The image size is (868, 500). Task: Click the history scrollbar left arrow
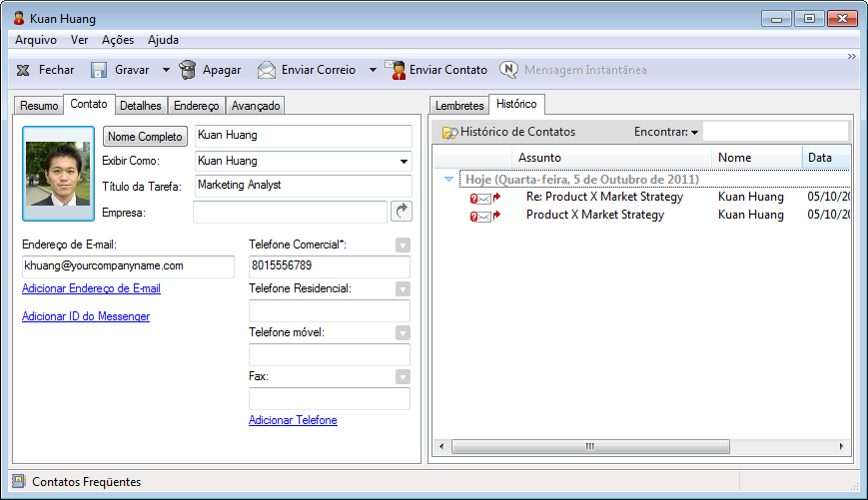[441, 446]
